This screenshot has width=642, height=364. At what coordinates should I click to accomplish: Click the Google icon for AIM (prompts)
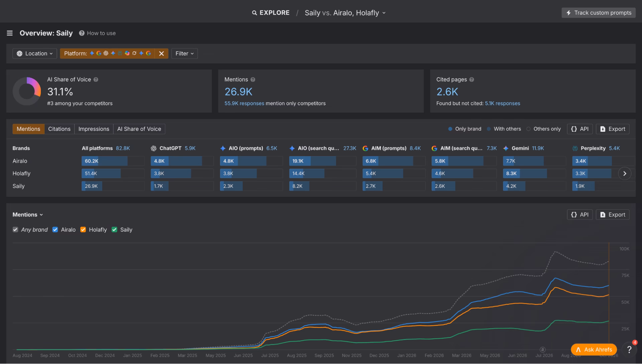click(365, 148)
